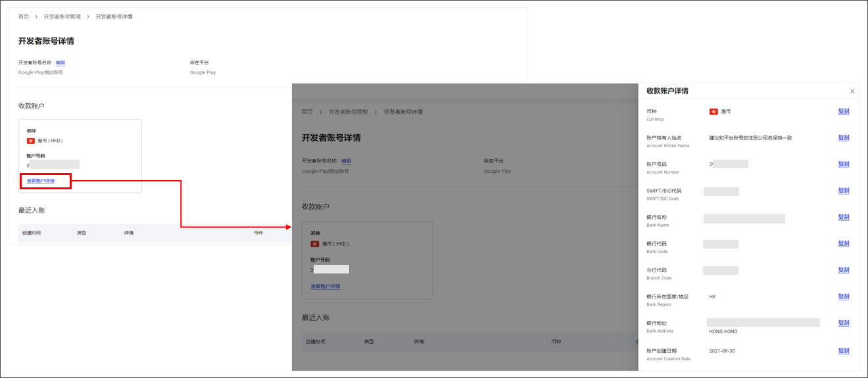The height and width of the screenshot is (378, 868).
Task: Click 所在平台 label in the undimmed page
Action: tap(199, 62)
